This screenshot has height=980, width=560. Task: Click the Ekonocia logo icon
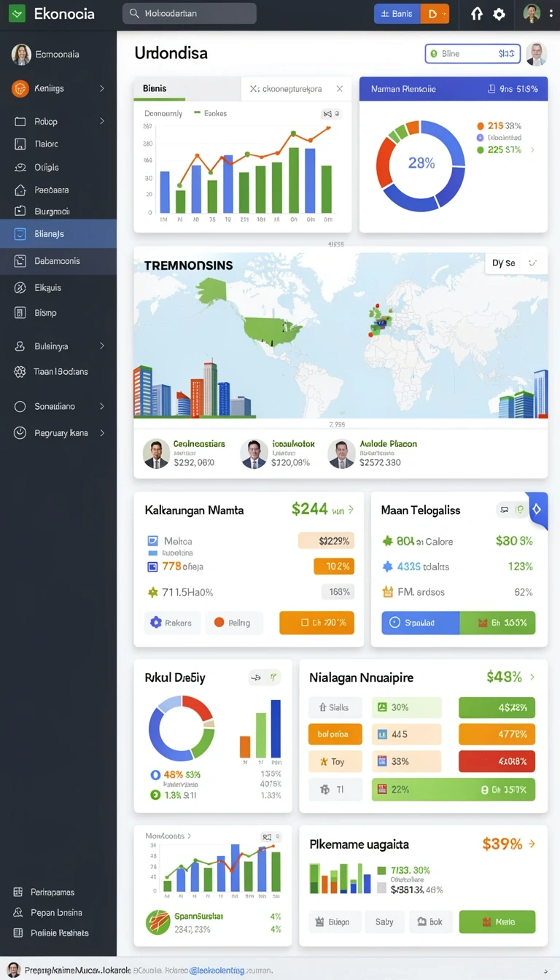(17, 13)
